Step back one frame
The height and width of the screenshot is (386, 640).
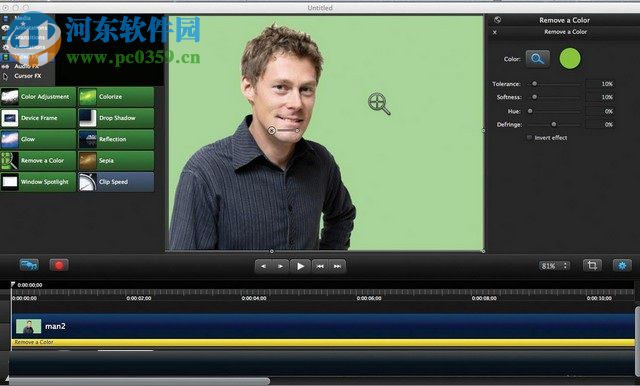[263, 266]
